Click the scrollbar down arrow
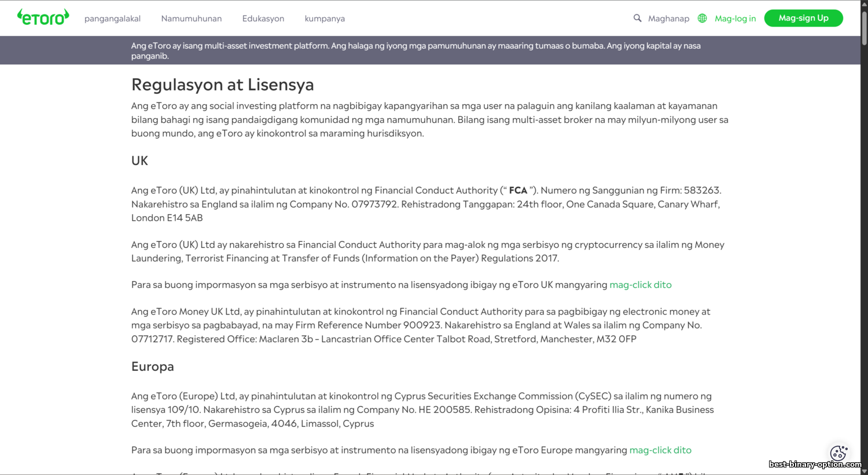The image size is (868, 475). click(x=864, y=470)
